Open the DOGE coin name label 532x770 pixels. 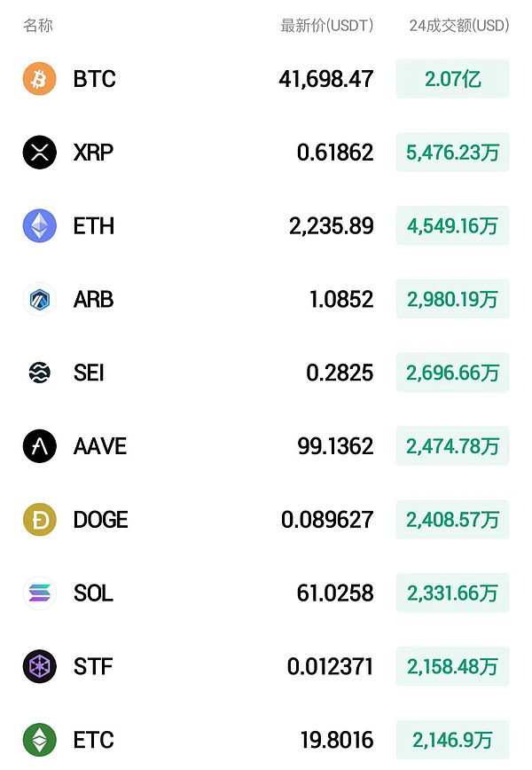(100, 520)
